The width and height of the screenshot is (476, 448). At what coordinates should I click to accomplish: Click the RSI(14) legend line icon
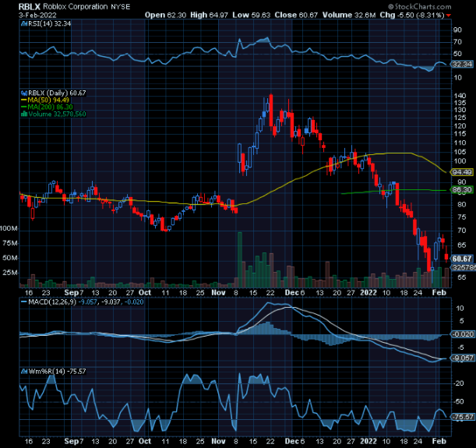[x=24, y=23]
